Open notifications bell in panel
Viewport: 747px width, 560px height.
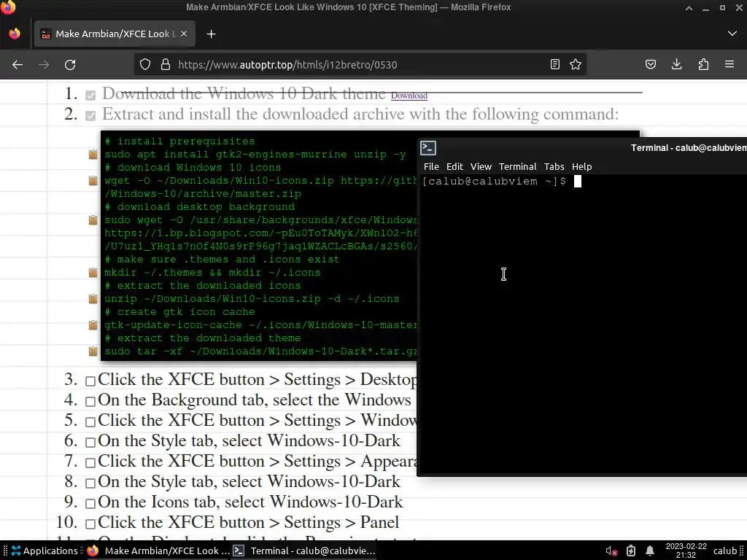[x=650, y=551]
